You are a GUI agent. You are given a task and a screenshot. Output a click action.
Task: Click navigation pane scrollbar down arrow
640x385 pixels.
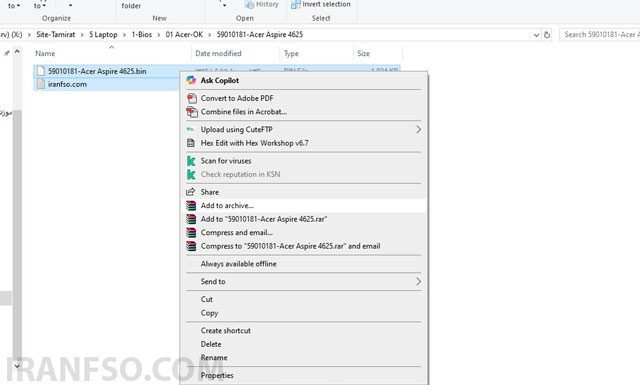tap(17, 366)
